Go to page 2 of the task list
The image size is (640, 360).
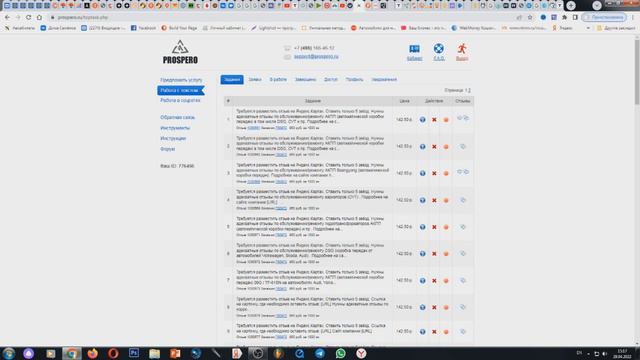[469, 90]
